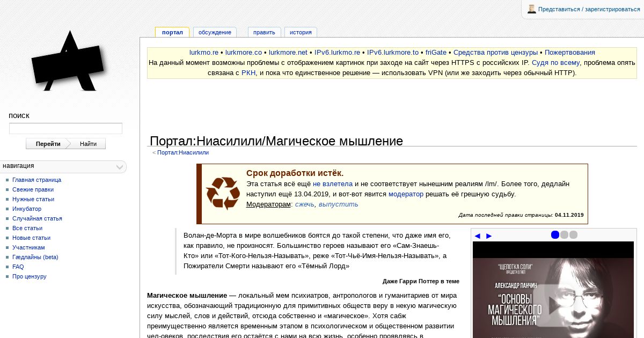The height and width of the screenshot is (338, 644).
Task: Open Свежие правки link
Action: pos(33,189)
